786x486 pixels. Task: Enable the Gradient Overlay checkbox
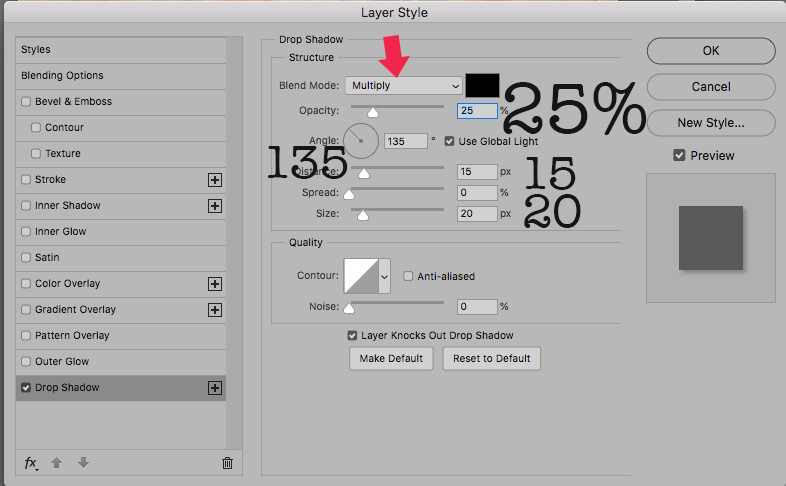click(x=26, y=310)
